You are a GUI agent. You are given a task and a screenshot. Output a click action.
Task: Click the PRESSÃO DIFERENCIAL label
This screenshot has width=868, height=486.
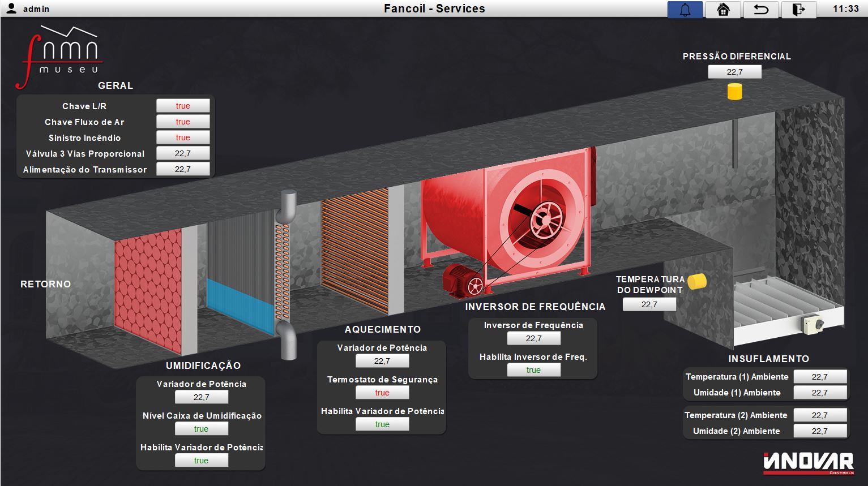click(737, 56)
